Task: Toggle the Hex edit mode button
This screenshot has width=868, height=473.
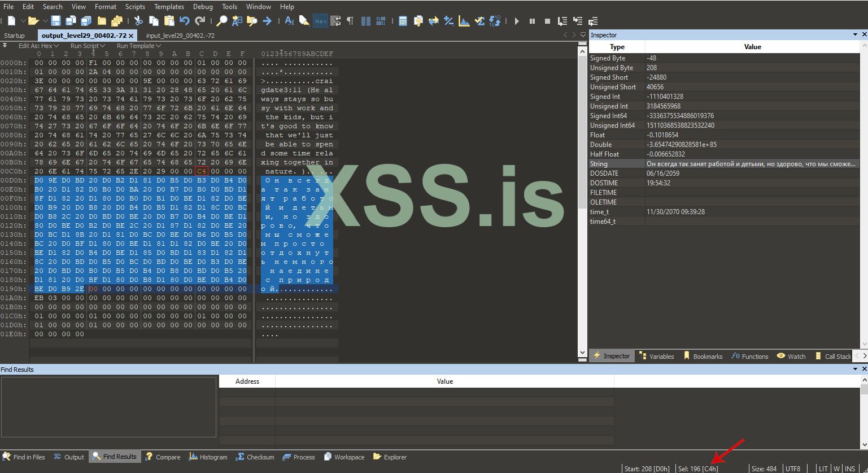Action: coord(320,21)
